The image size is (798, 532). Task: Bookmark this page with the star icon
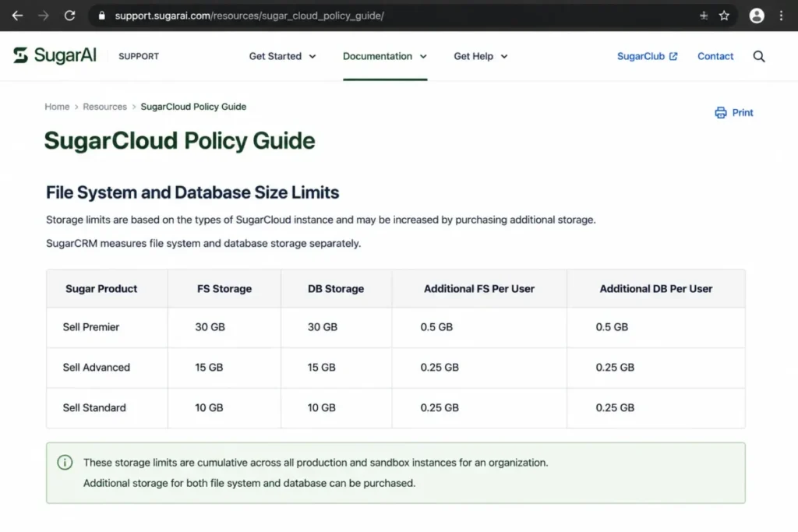(x=724, y=16)
